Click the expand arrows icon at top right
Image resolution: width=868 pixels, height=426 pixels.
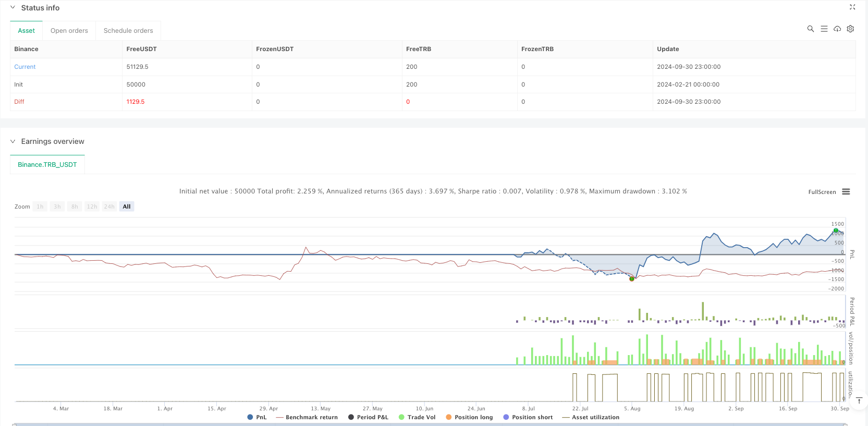852,7
